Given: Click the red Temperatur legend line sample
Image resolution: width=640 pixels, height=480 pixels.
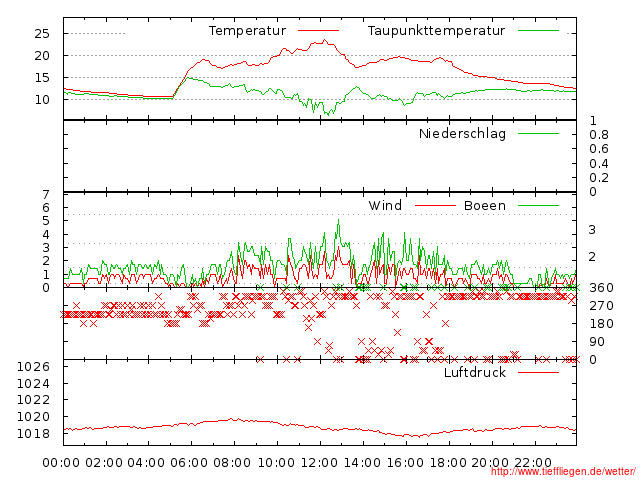Looking at the screenshot, I should coord(318,31).
